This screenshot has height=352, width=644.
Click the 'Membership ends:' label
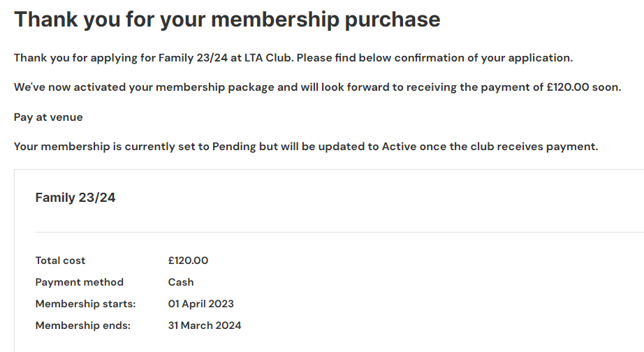click(83, 325)
